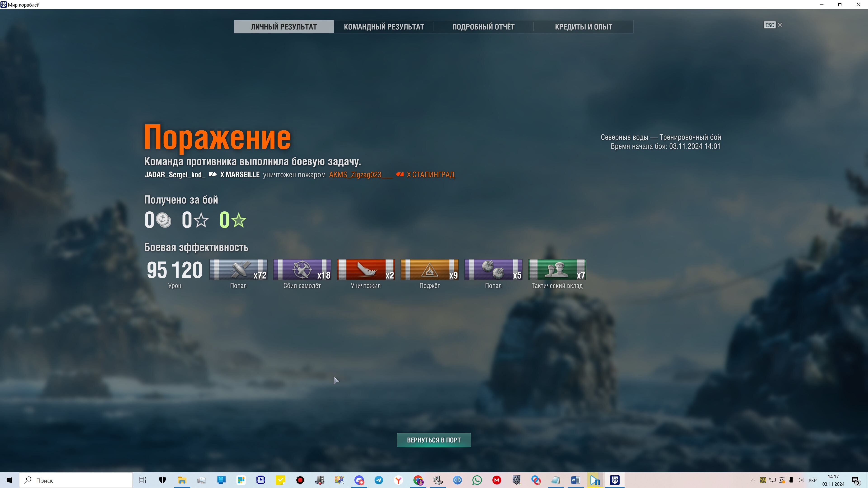Screen dimensions: 868x488
Task: Click the green free experience star icon
Action: tap(239, 220)
